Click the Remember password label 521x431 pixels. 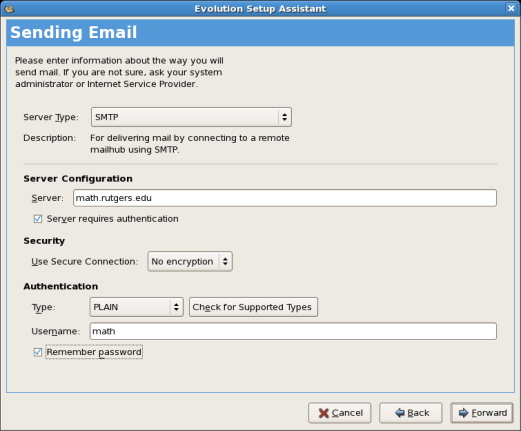94,352
